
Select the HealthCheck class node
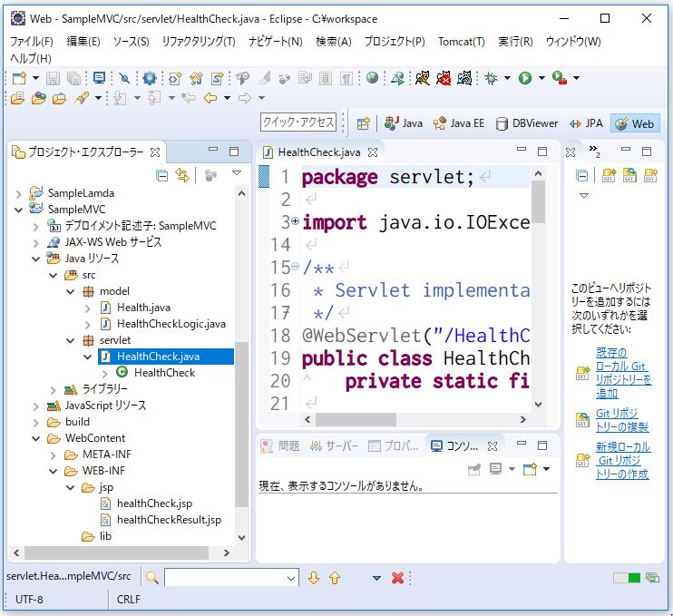164,373
